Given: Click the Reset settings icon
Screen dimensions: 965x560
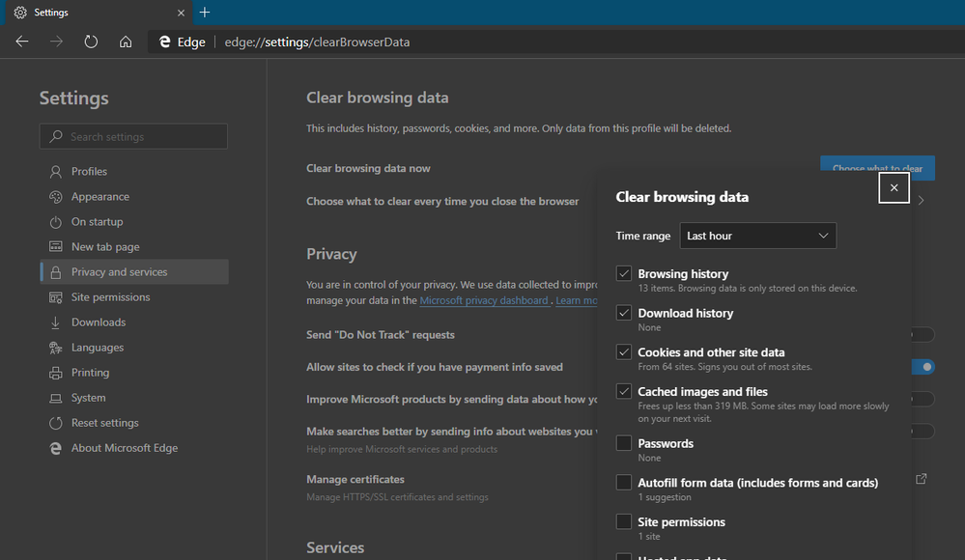Looking at the screenshot, I should (55, 423).
